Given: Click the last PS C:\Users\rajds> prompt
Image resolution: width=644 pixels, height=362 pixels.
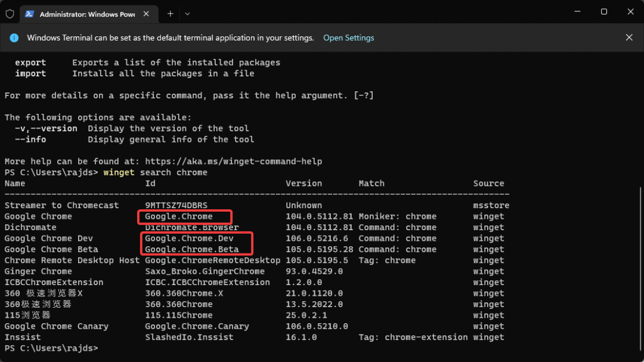Looking at the screenshot, I should point(51,348).
